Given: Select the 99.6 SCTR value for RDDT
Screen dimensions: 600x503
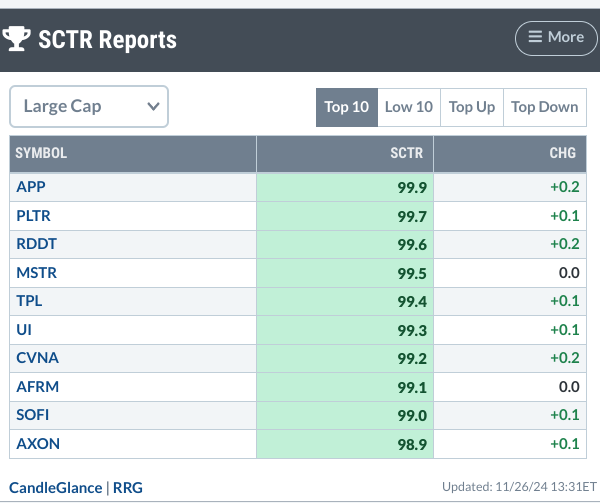Looking at the screenshot, I should [412, 244].
